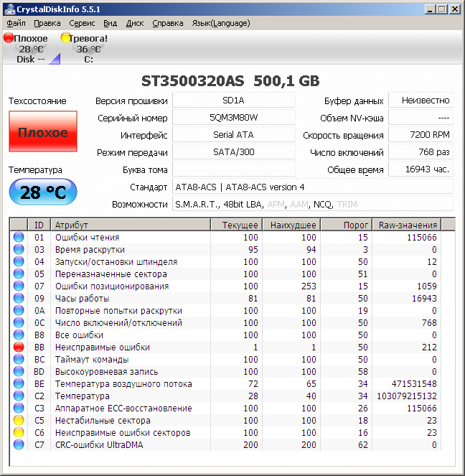465x476 pixels.
Task: Click the status orb for row 04 Запуски/остановки шпинделя
Action: (x=19, y=261)
